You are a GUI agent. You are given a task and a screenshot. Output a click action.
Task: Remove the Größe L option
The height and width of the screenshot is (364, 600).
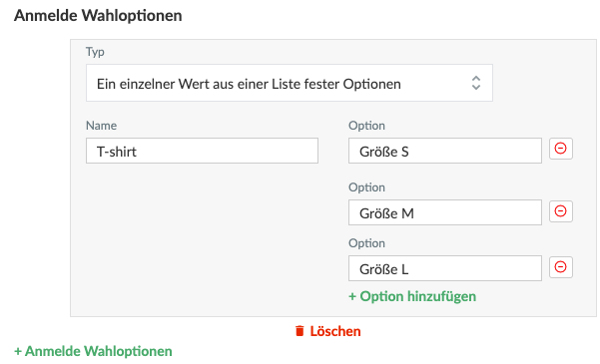click(x=561, y=267)
